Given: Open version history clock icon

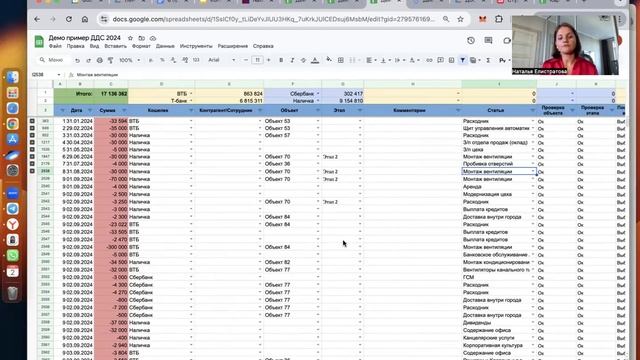Looking at the screenshot, I should 471,40.
